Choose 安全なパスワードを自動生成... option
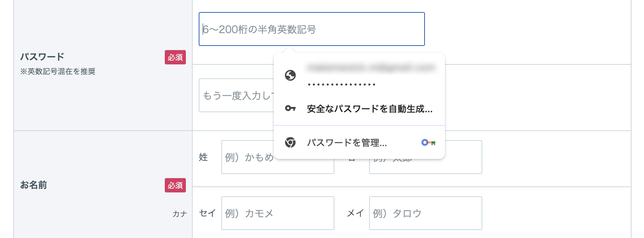The width and height of the screenshot is (644, 238). click(x=370, y=109)
